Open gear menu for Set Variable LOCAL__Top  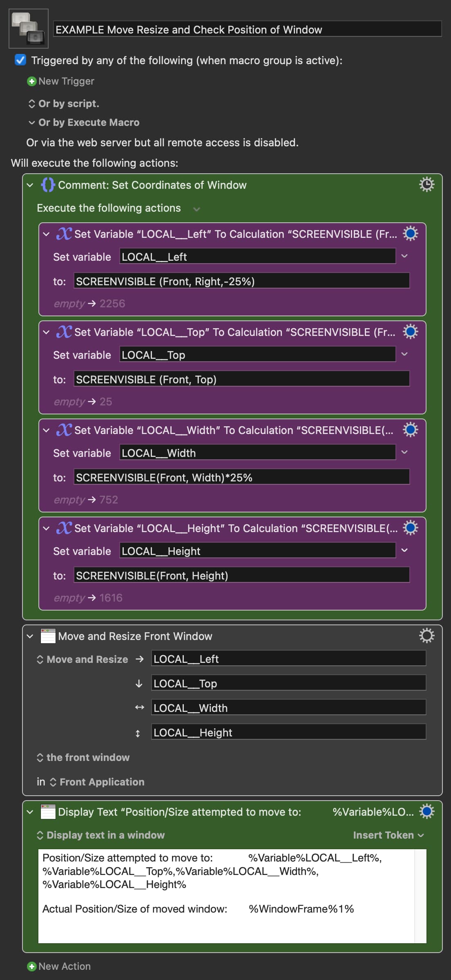(410, 332)
